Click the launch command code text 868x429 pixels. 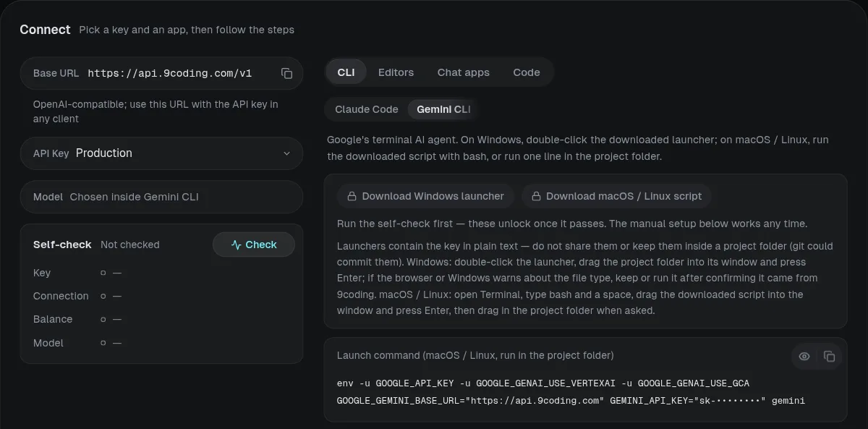click(x=571, y=391)
